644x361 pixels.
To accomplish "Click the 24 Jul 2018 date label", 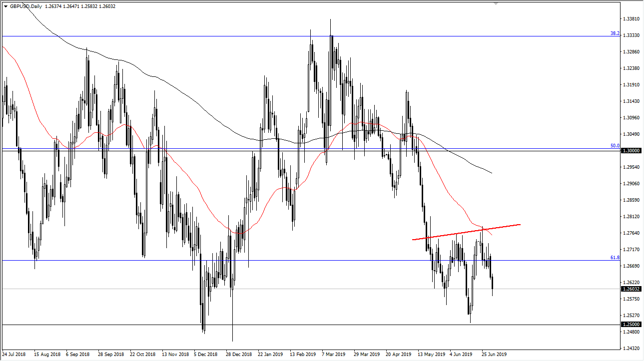I will pyautogui.click(x=14, y=354).
